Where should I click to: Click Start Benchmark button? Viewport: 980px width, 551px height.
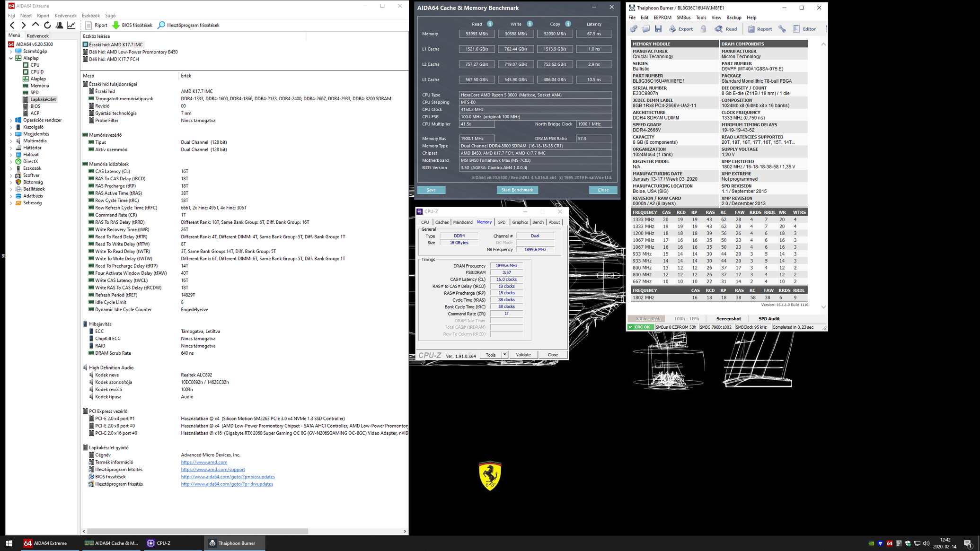[x=517, y=190]
